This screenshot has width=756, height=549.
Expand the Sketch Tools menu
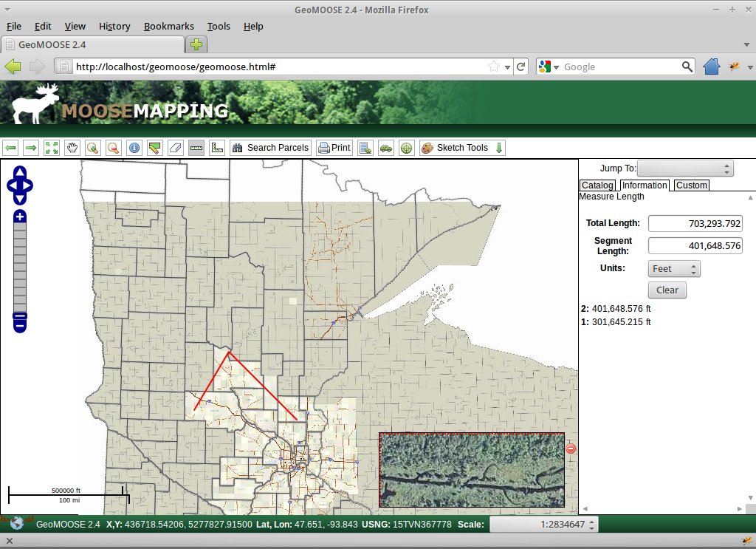tap(462, 148)
